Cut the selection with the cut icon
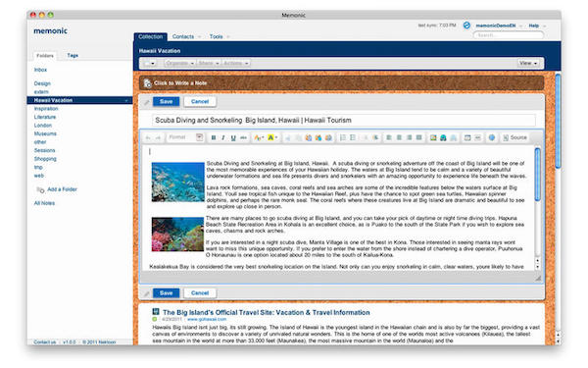The height and width of the screenshot is (368, 588). (288, 137)
